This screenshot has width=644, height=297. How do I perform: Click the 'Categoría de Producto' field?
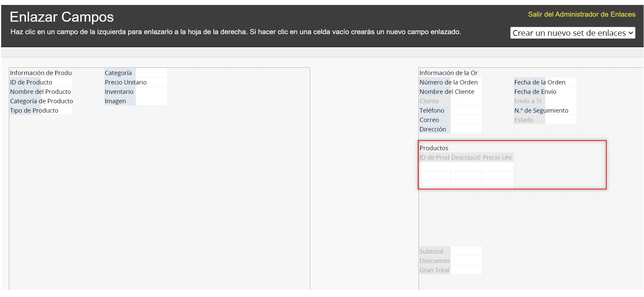tap(41, 101)
